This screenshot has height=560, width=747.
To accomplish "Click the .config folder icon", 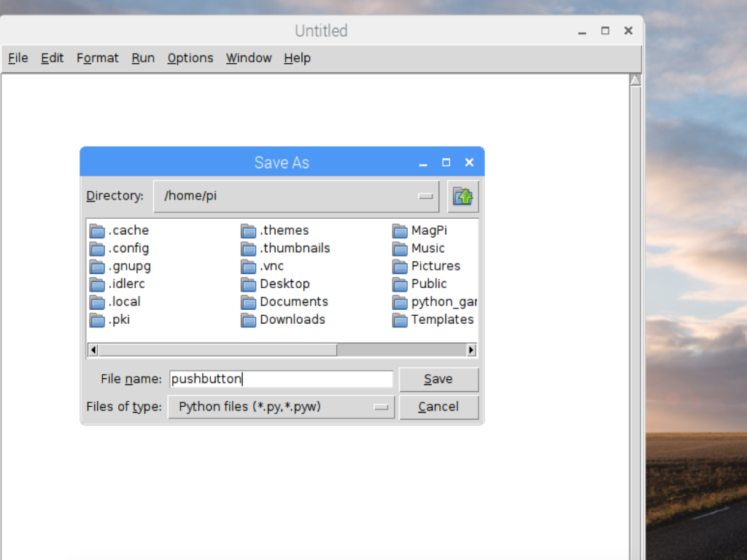I will (x=97, y=249).
